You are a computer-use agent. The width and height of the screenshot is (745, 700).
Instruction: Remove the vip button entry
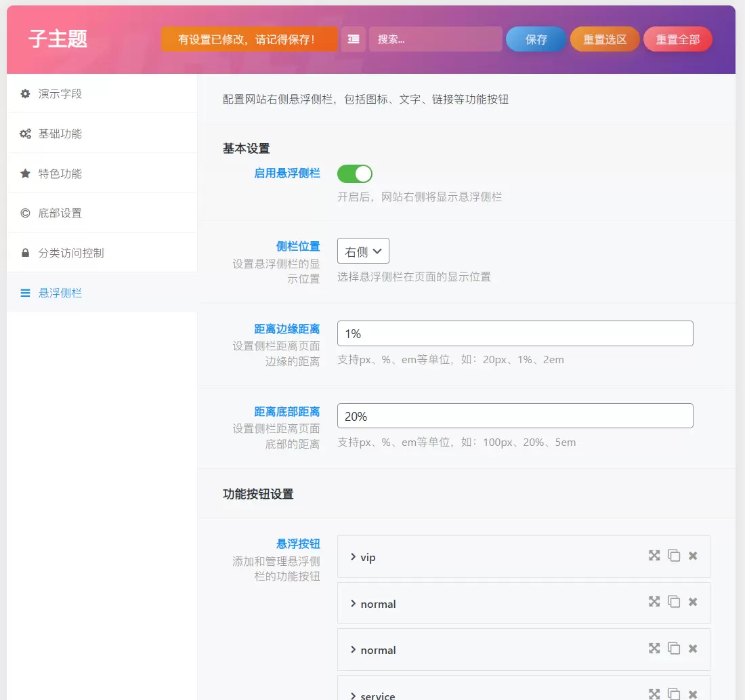pos(693,556)
